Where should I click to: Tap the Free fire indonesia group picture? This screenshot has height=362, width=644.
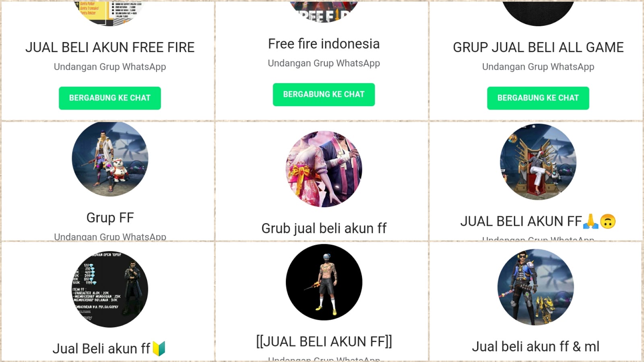(x=324, y=12)
